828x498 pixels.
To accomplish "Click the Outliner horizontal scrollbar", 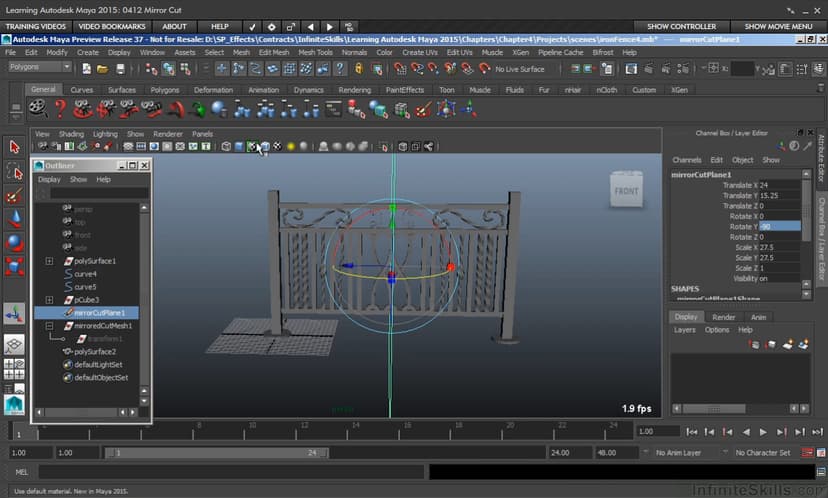I will pyautogui.click(x=86, y=412).
